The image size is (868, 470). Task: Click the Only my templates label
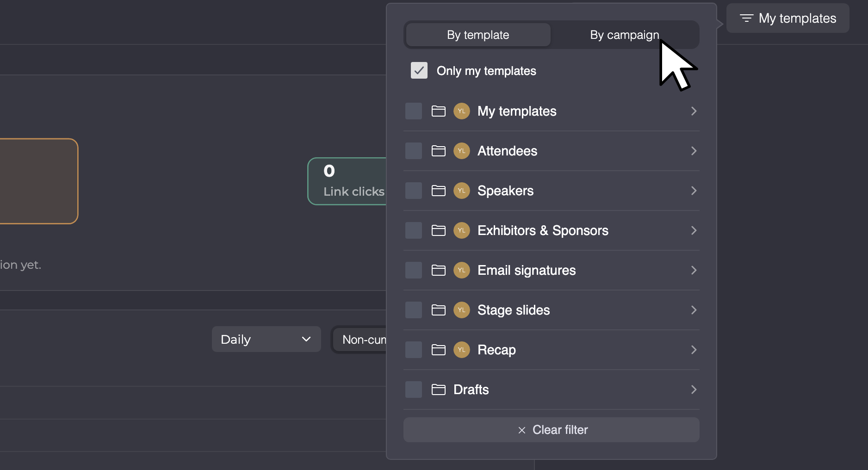[486, 71]
